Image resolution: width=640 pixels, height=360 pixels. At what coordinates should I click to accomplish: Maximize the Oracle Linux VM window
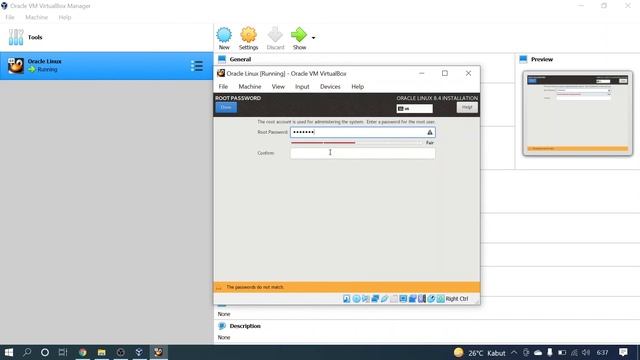[x=445, y=73]
